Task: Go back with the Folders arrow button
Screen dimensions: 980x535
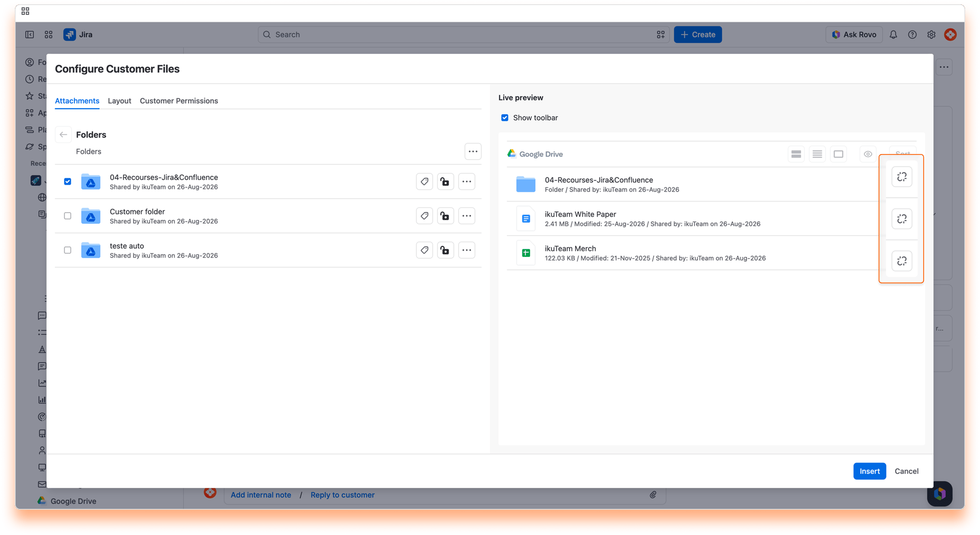Action: [63, 135]
